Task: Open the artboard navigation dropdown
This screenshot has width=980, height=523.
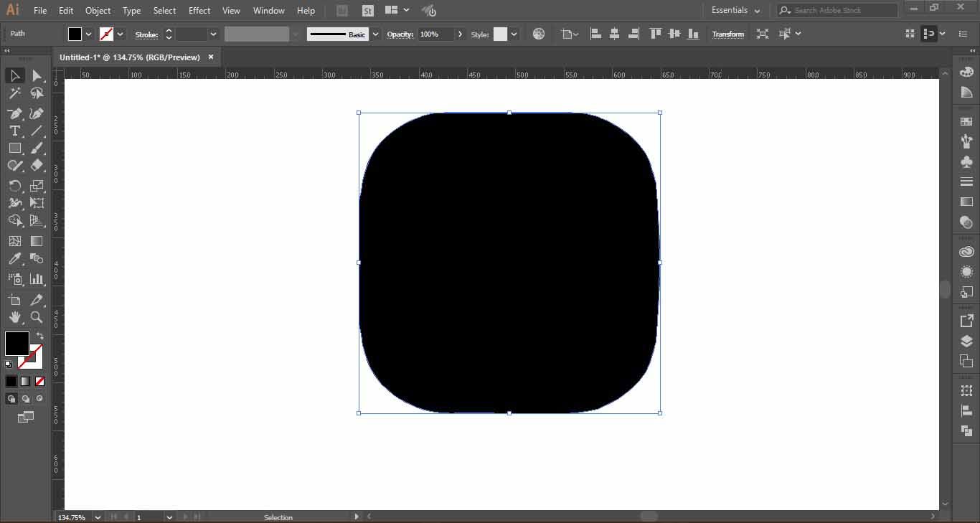Action: point(169,517)
